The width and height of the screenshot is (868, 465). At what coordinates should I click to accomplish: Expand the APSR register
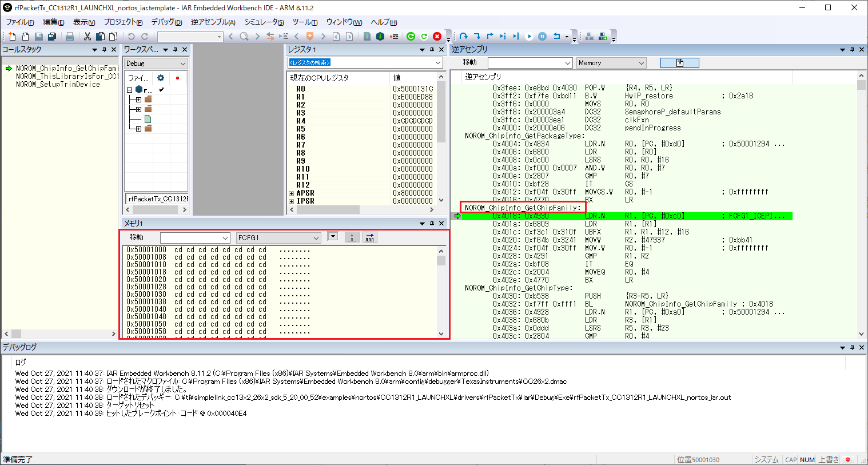(292, 193)
